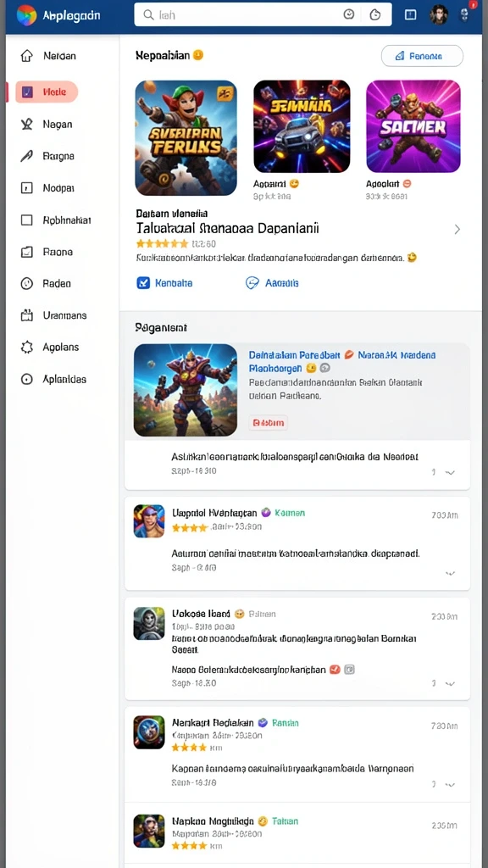
Task: Open the armored robot game image
Action: point(186,390)
